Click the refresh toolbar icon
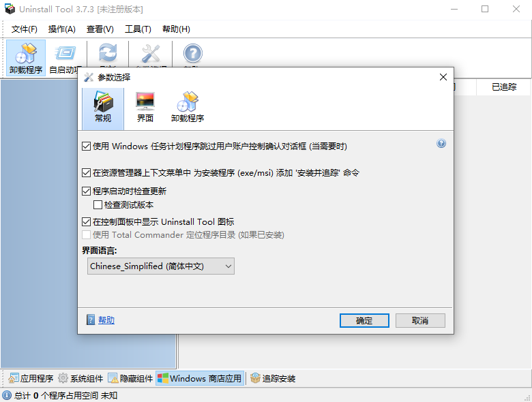 click(108, 54)
